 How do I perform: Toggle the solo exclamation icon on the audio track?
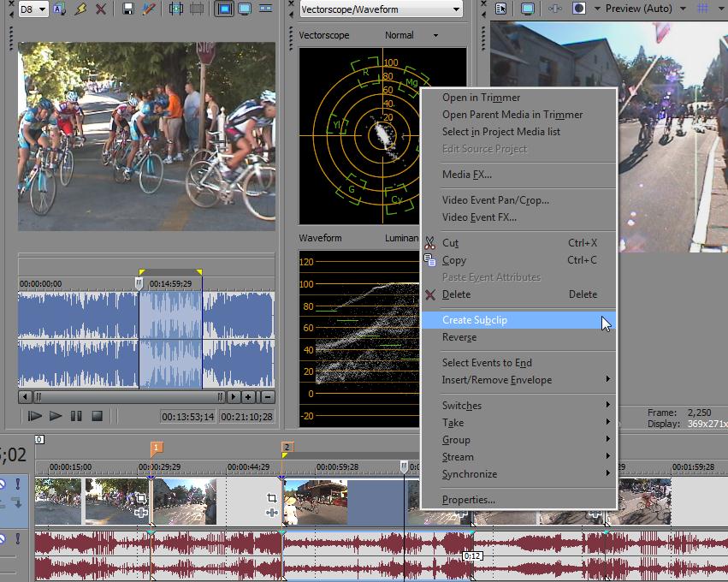point(17,538)
